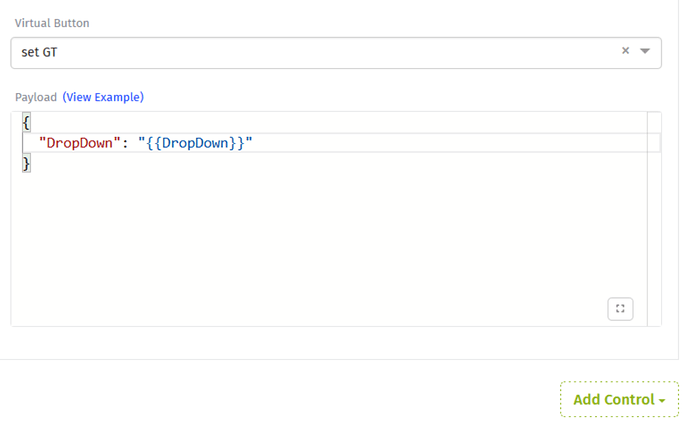Screen dimensions: 690x422
Task: Click the Payload field label
Action: coord(36,97)
